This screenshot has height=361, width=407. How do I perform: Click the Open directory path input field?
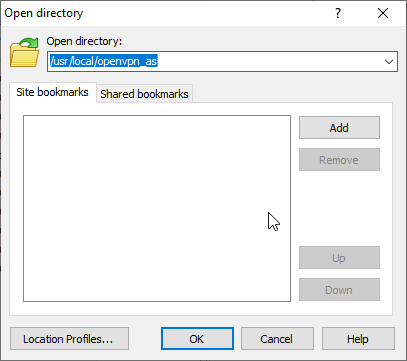click(x=222, y=61)
